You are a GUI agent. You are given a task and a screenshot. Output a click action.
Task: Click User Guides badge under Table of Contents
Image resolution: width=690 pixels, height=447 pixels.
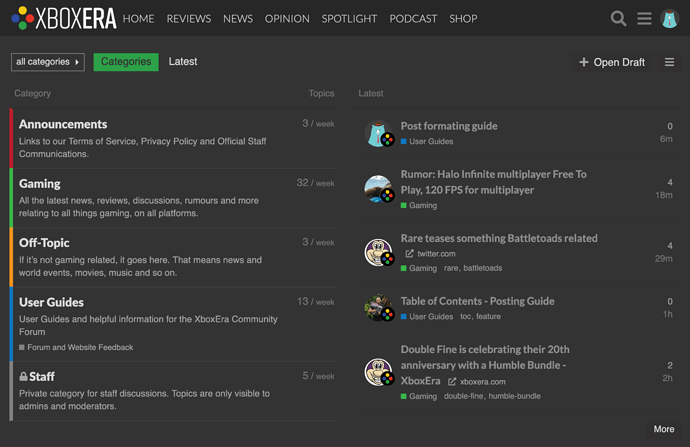coord(427,317)
